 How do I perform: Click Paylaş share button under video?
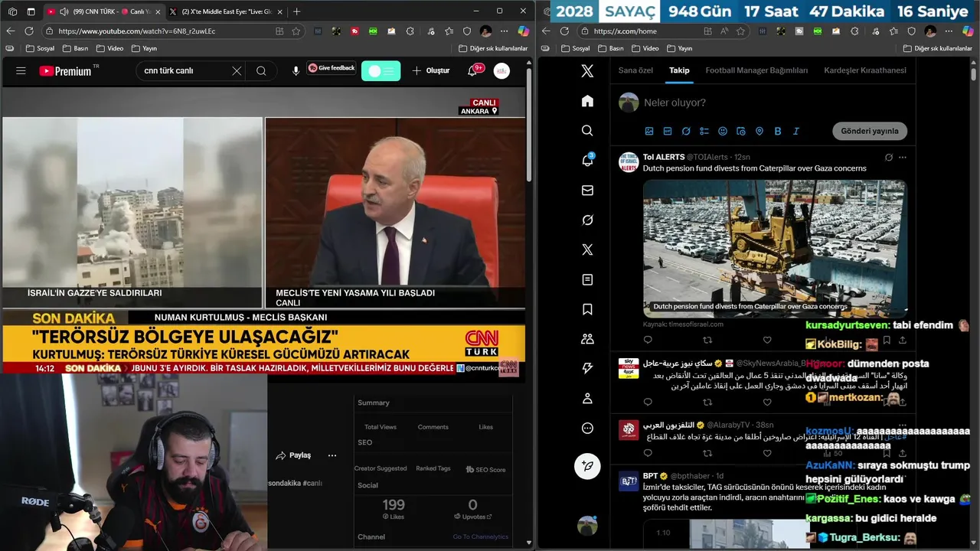pyautogui.click(x=294, y=455)
